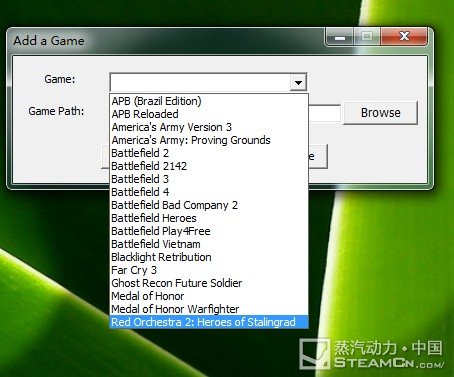This screenshot has height=377, width=454.
Task: Pick Battlefield Play4Free option
Action: coord(209,231)
